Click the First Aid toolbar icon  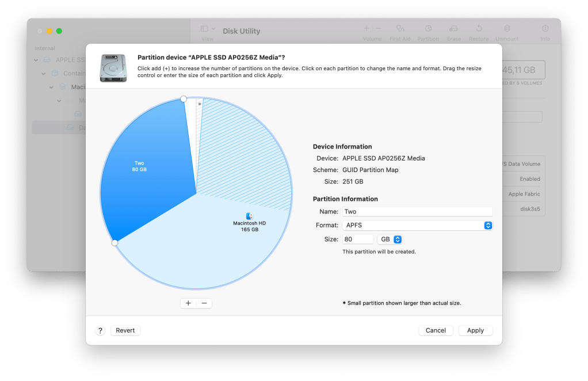point(400,29)
